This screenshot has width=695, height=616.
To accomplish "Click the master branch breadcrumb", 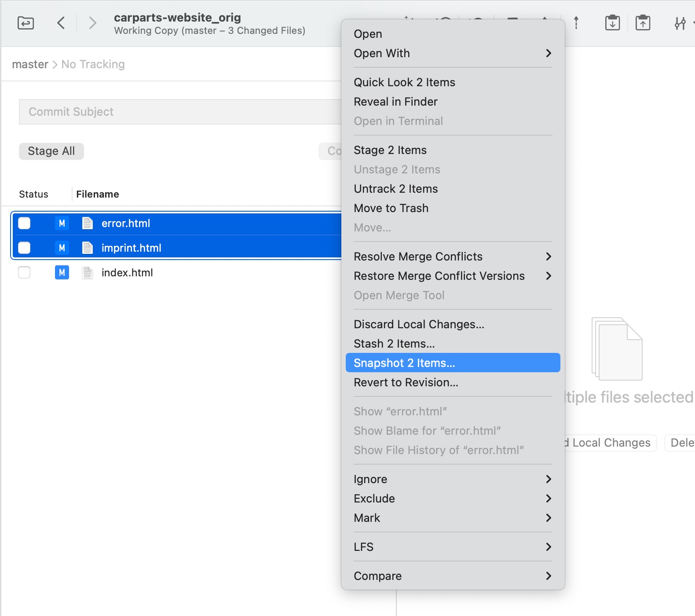I will pos(30,64).
